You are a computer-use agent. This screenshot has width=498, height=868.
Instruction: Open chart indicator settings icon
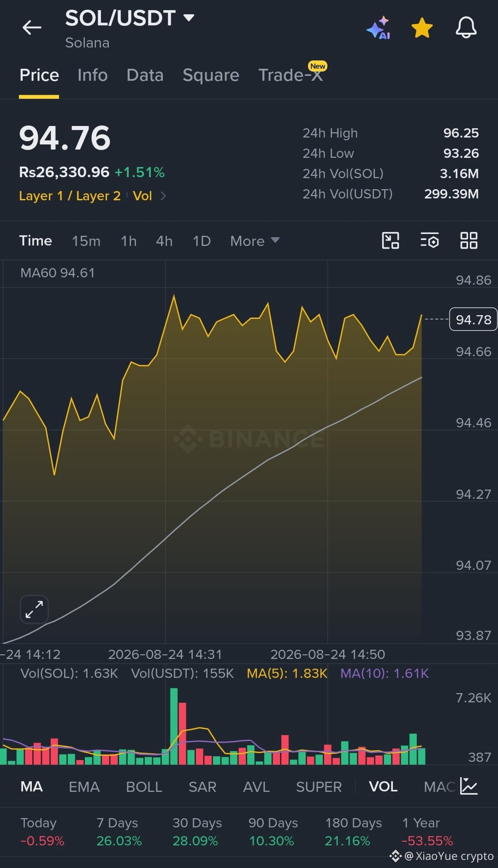pos(430,241)
